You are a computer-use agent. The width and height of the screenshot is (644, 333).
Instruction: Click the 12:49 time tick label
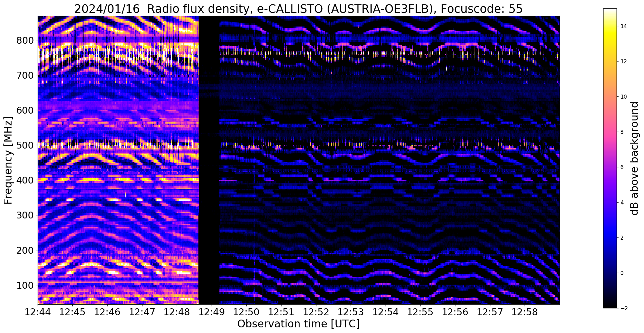212,312
